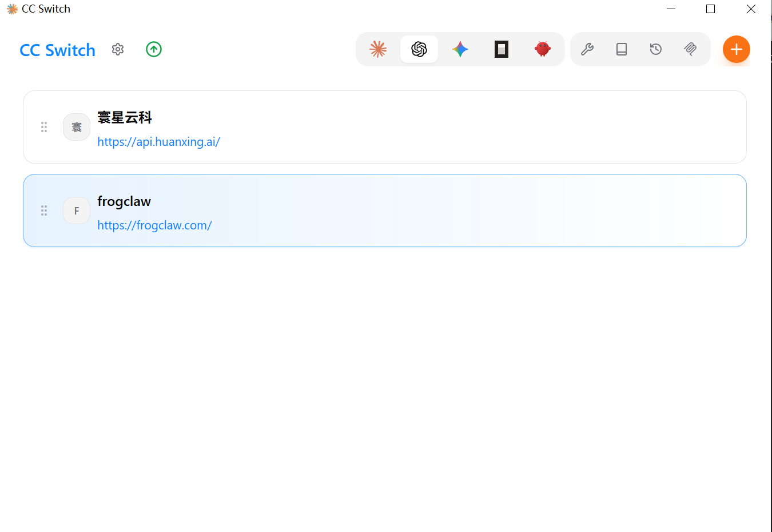
Task: Click the 寰 avatar icon
Action: [77, 127]
